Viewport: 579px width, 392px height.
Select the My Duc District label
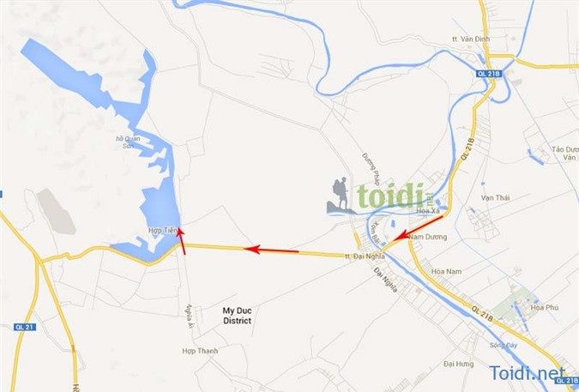point(237,316)
